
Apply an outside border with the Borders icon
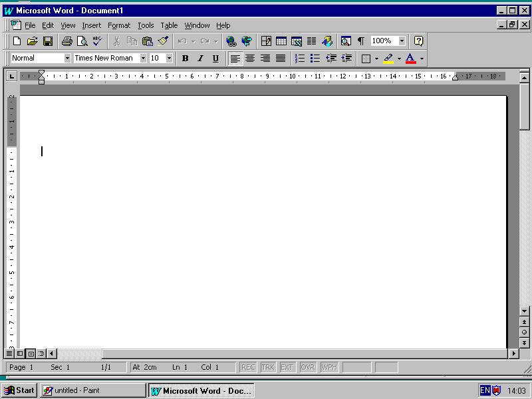click(x=366, y=59)
